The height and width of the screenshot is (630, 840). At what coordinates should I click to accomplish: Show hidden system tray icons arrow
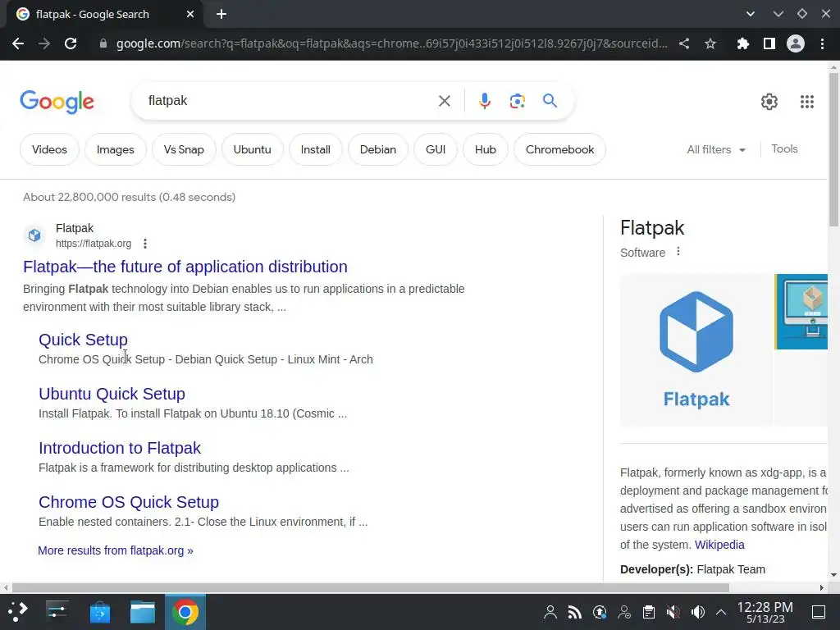coord(721,612)
